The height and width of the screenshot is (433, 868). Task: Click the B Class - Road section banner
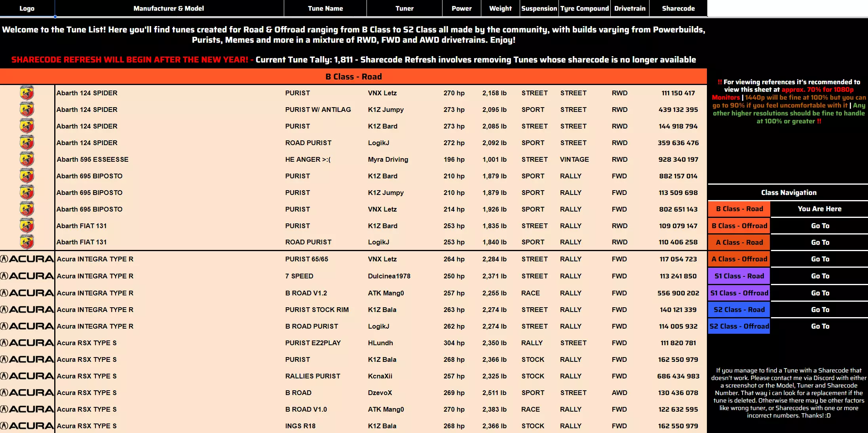pyautogui.click(x=353, y=77)
